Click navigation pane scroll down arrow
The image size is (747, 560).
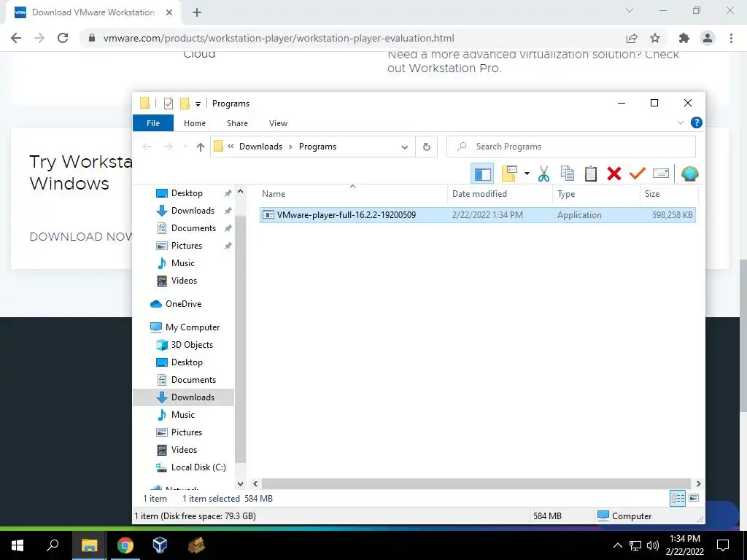coord(241,484)
